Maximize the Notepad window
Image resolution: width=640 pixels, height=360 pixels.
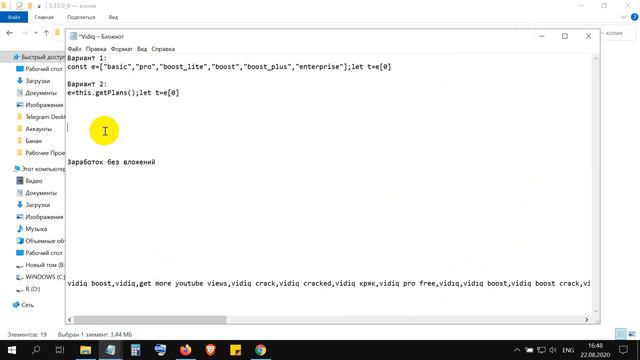click(x=565, y=36)
